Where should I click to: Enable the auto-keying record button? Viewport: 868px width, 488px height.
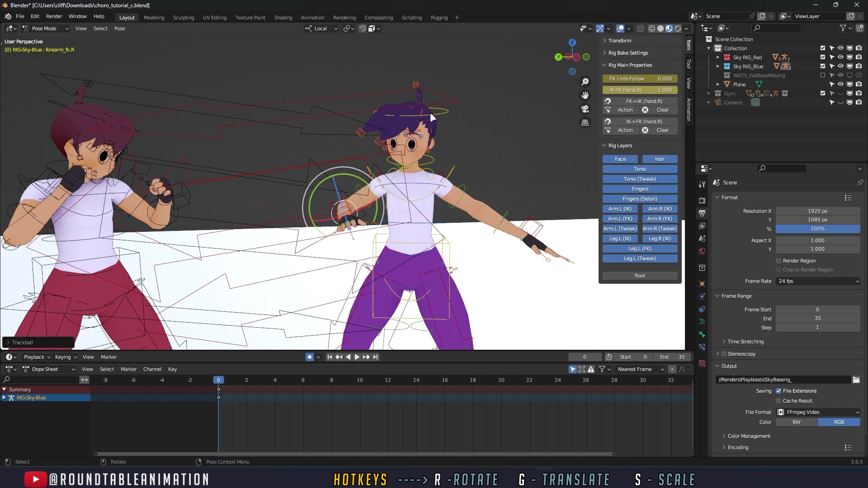pos(309,357)
